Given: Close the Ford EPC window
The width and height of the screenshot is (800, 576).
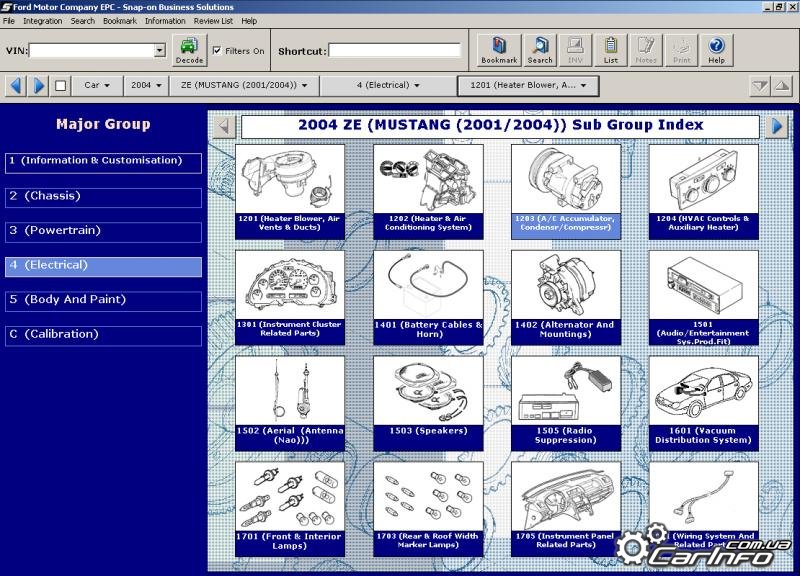Looking at the screenshot, I should (791, 7).
